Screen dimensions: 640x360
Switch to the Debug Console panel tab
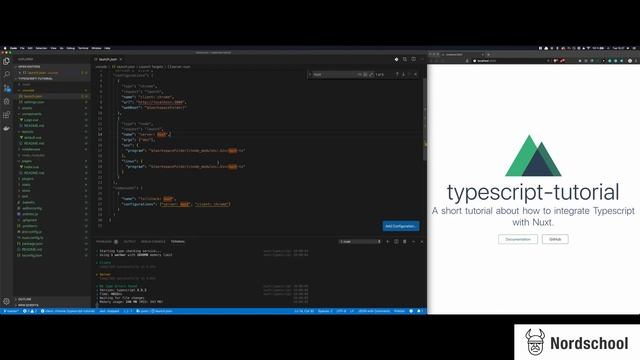pos(153,242)
